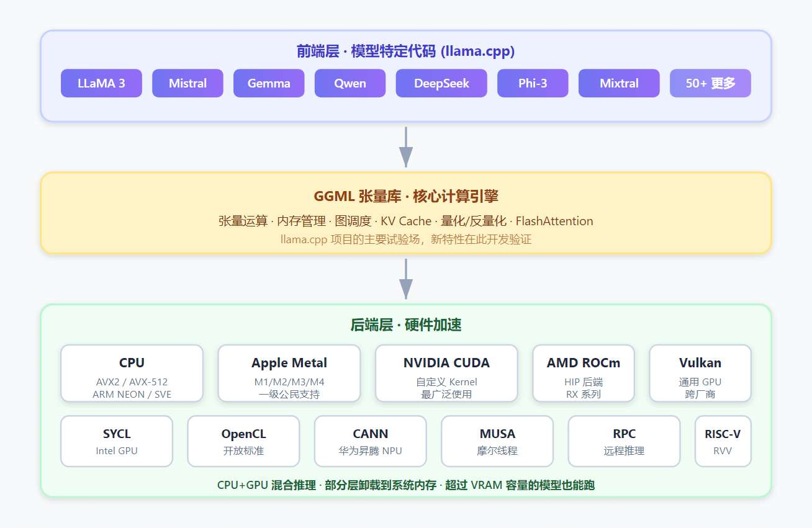Click the Gemma model chip
This screenshot has height=528, width=812.
coord(269,83)
